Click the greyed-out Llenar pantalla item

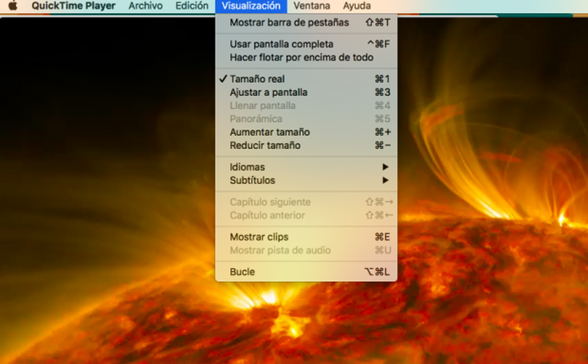point(306,106)
